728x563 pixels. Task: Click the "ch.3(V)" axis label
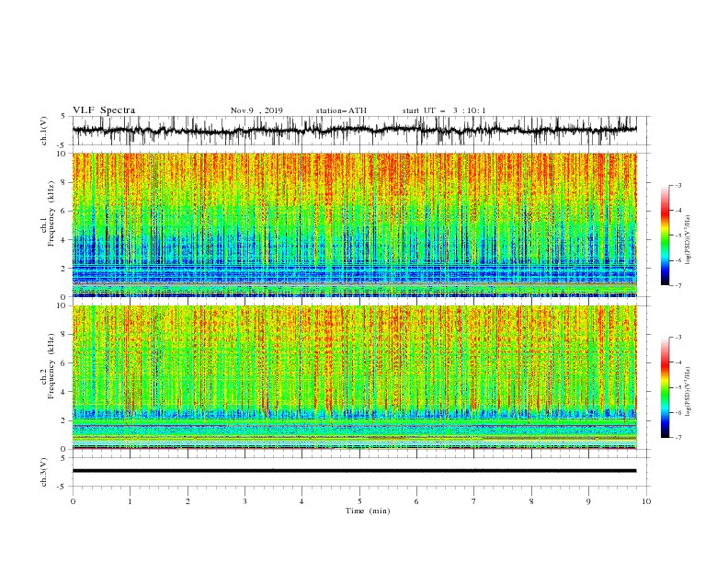[x=44, y=472]
